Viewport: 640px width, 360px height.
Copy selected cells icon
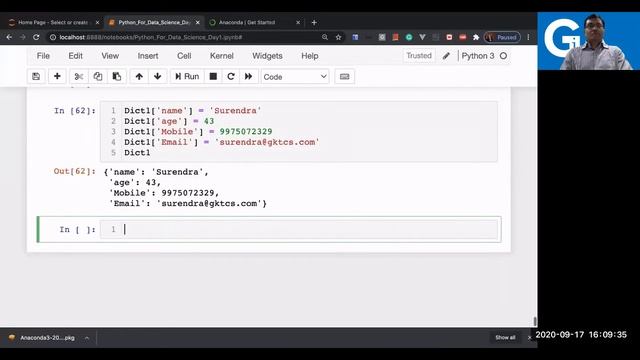[x=98, y=76]
